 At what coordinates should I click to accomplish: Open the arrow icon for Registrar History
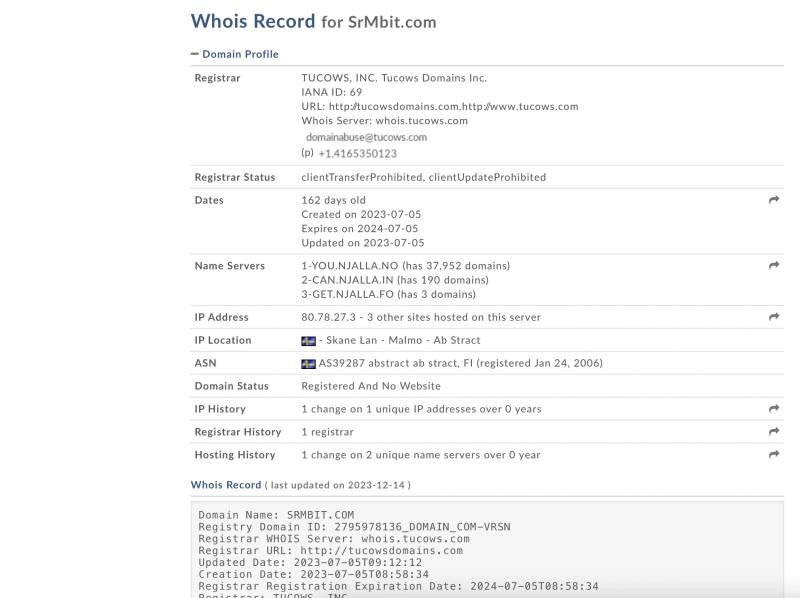point(774,432)
